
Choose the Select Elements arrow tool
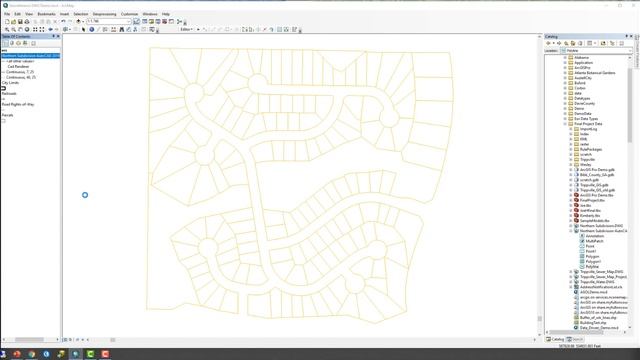84,30
